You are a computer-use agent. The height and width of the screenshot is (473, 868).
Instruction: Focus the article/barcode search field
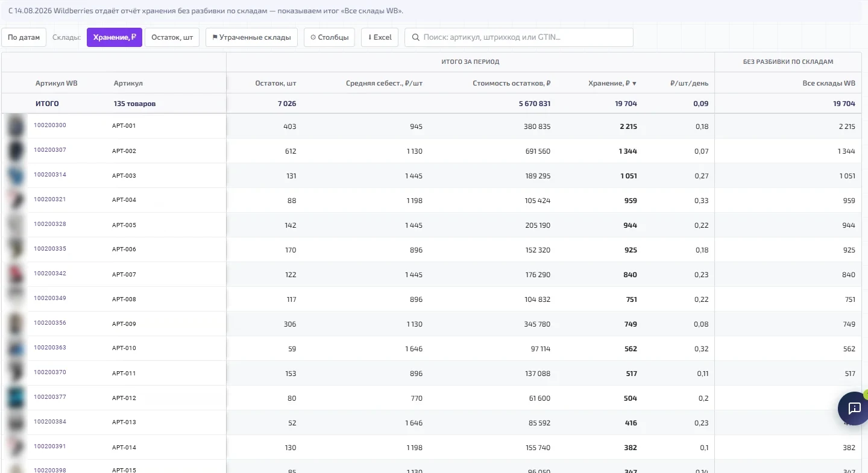(519, 37)
